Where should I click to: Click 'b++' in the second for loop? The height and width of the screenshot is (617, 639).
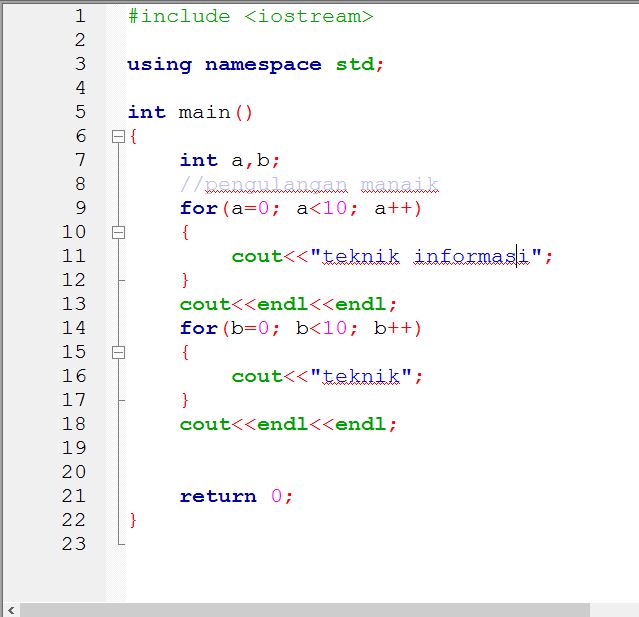click(x=393, y=328)
